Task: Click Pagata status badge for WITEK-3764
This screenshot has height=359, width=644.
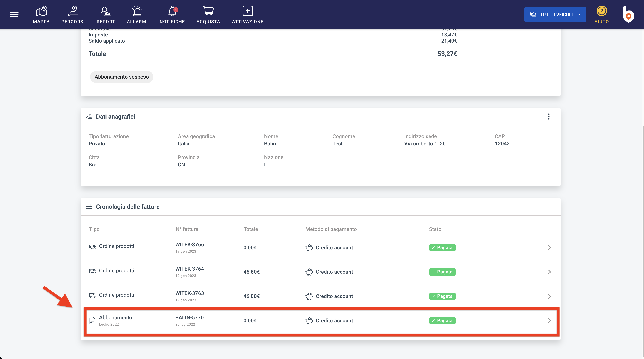Action: 442,272
